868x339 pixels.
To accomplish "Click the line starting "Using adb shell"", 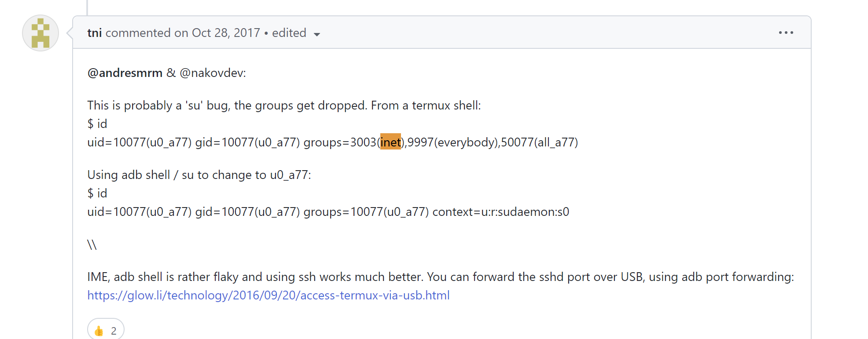I will 199,175.
